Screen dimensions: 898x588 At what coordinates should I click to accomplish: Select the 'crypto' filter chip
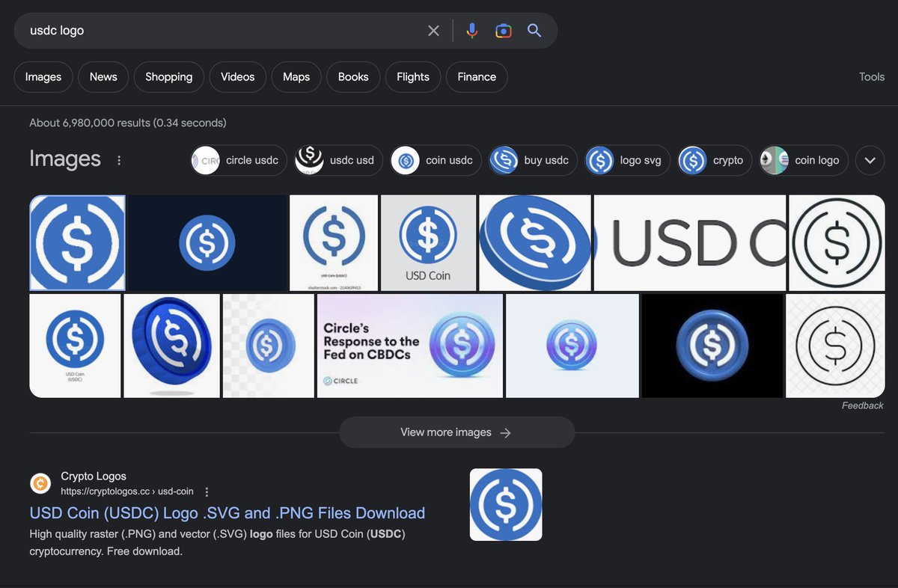pyautogui.click(x=715, y=160)
